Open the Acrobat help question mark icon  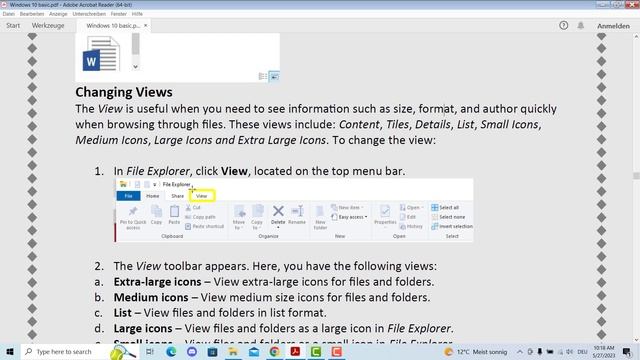click(564, 25)
